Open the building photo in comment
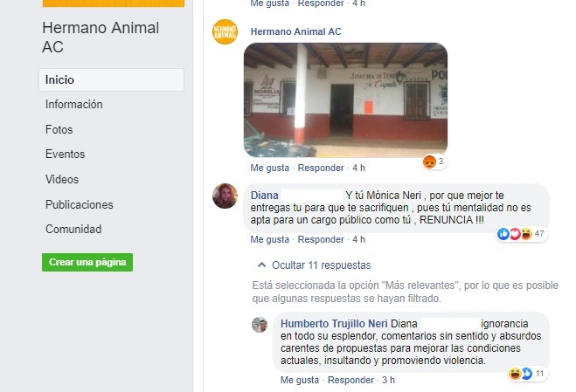This screenshot has height=392, width=576. (345, 100)
